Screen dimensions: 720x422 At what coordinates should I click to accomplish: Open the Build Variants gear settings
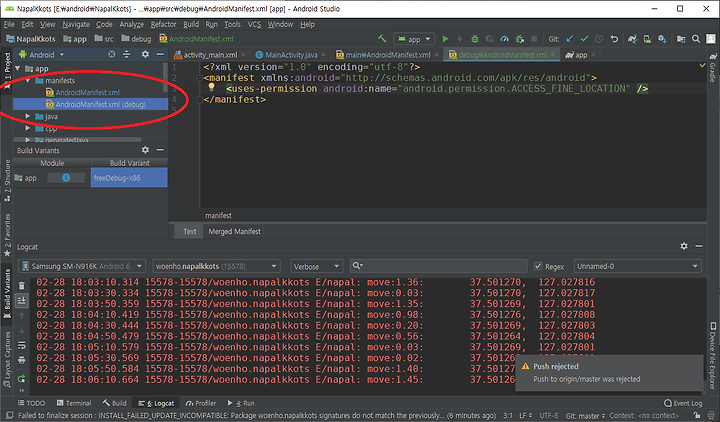coord(145,150)
